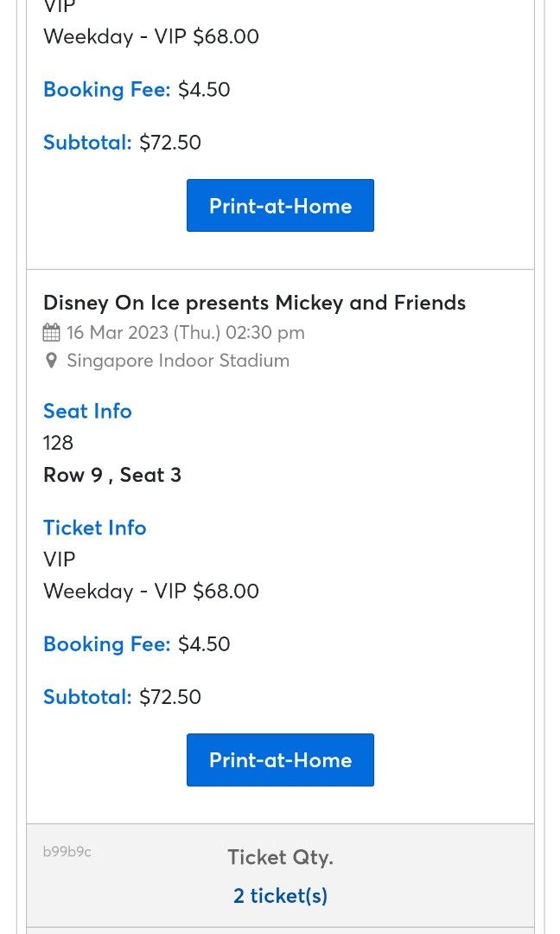Click the location pin icon for Singapore Indoor Stadium
This screenshot has height=934, width=560.
pos(52,361)
